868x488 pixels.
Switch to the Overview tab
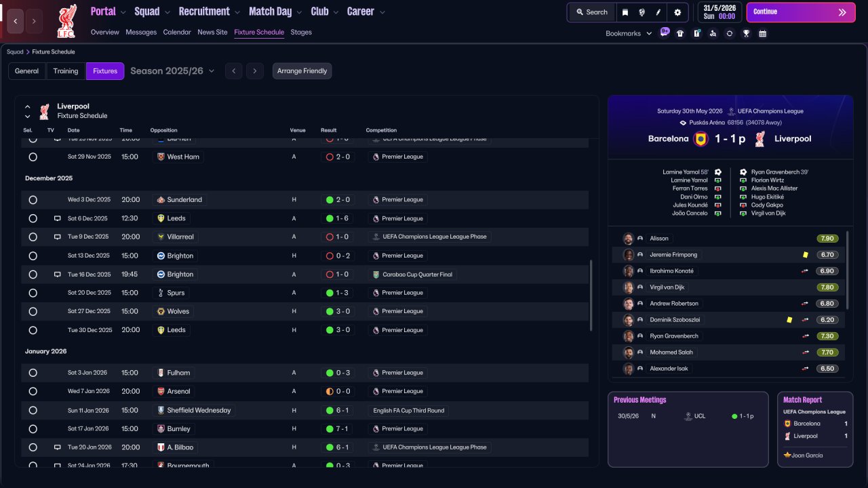[x=105, y=32]
